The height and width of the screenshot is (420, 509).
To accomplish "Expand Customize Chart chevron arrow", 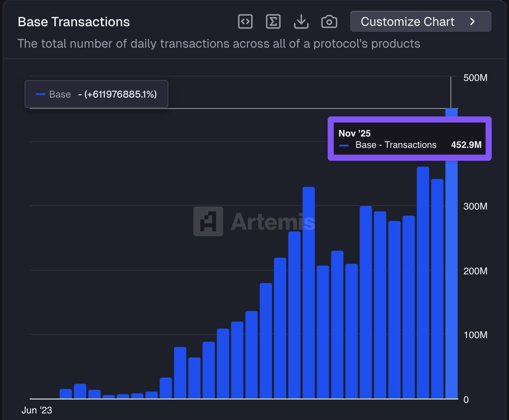I will pos(472,21).
